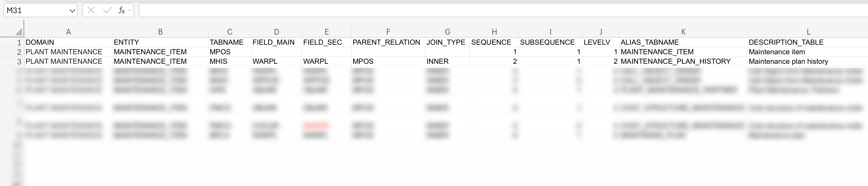This screenshot has width=868, height=186.
Task: Select column K header
Action: (683, 32)
